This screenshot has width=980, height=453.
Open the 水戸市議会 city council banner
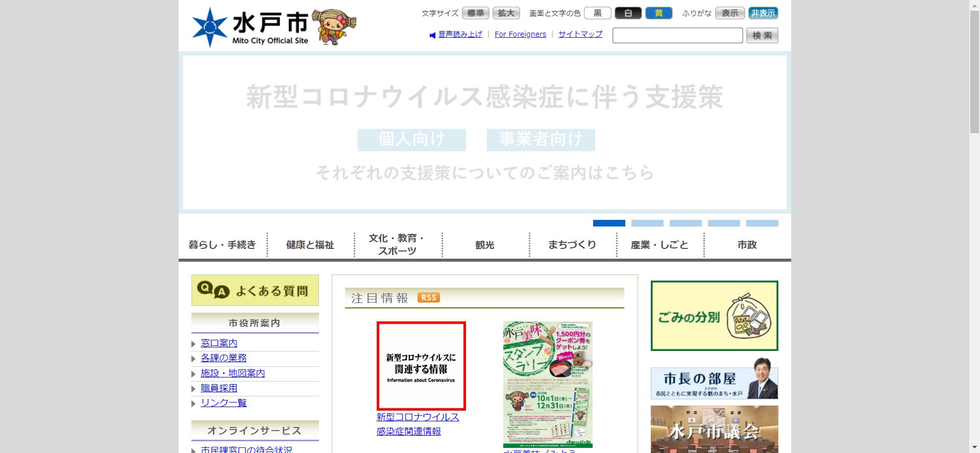point(714,429)
